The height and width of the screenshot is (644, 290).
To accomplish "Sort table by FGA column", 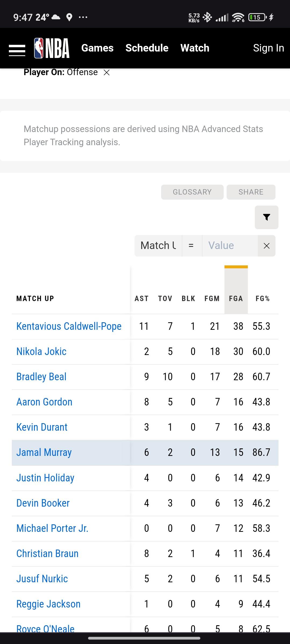I will click(236, 299).
